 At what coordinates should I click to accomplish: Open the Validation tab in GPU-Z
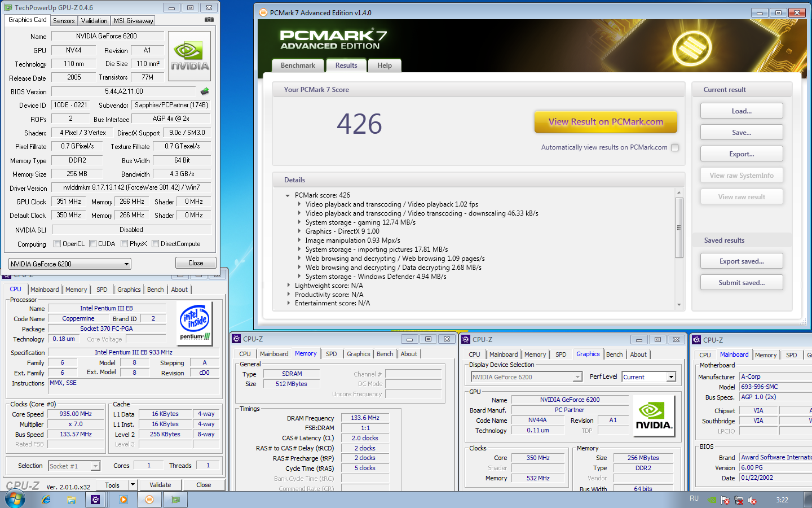[94, 21]
